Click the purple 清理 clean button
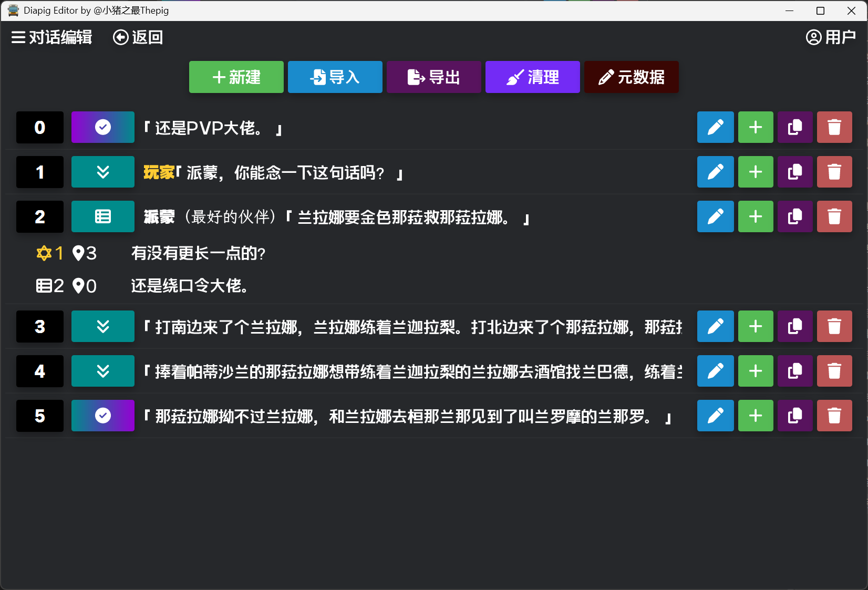 tap(532, 77)
